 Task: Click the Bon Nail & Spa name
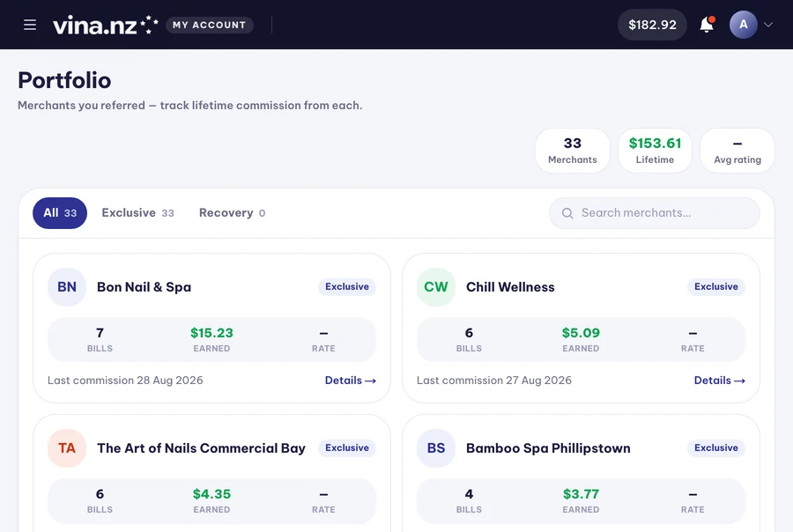click(145, 287)
